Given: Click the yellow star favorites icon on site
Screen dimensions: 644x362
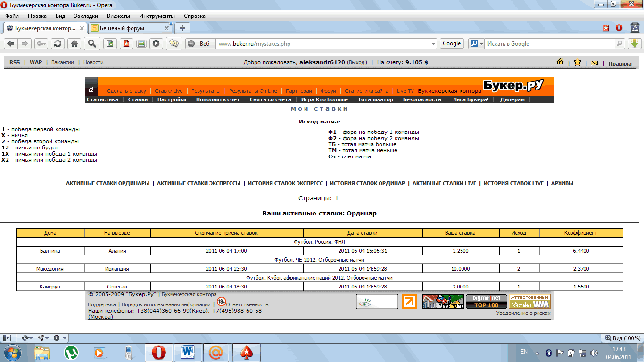Looking at the screenshot, I should pos(578,62).
